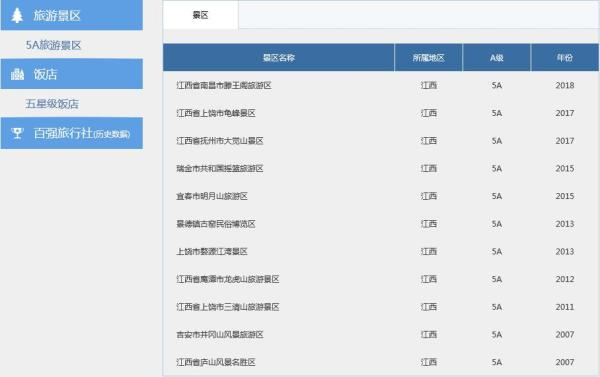Click 江西 region in 龟峰景区 row
The width and height of the screenshot is (600, 377).
click(429, 113)
